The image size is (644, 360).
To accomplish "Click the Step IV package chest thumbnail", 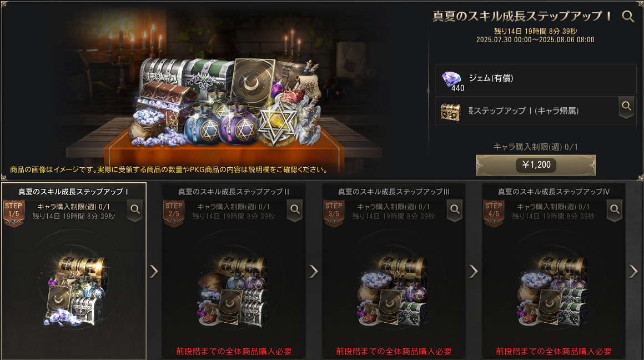I will click(x=553, y=291).
